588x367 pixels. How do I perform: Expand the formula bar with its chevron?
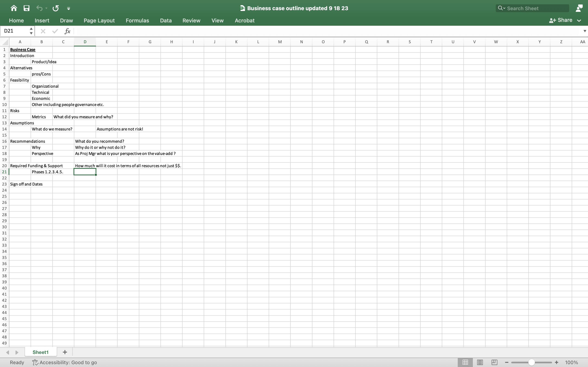(x=585, y=31)
